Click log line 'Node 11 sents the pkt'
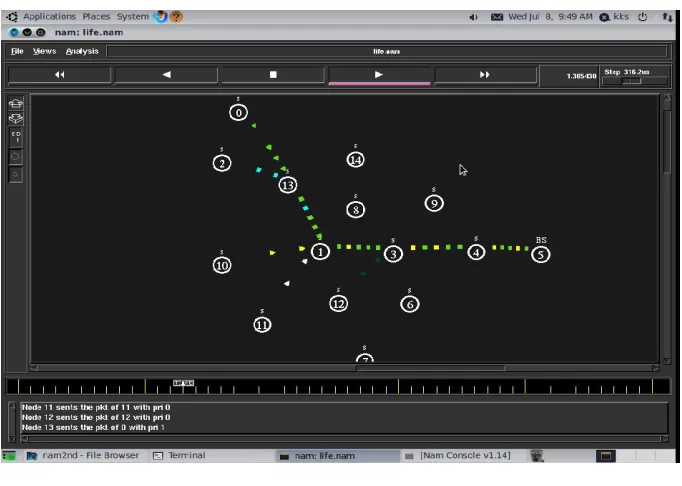This screenshot has height=486, width=682. (96, 407)
